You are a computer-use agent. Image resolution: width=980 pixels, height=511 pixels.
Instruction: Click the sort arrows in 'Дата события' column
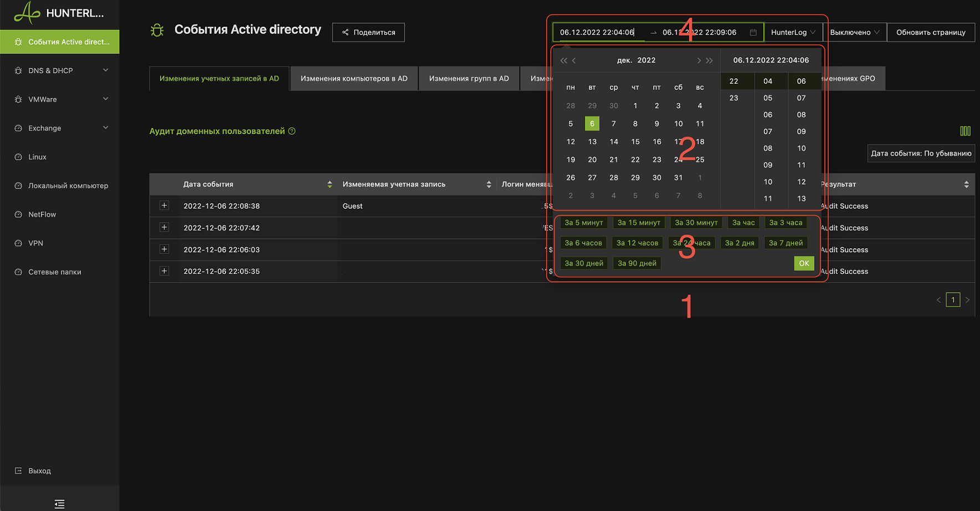(330, 185)
